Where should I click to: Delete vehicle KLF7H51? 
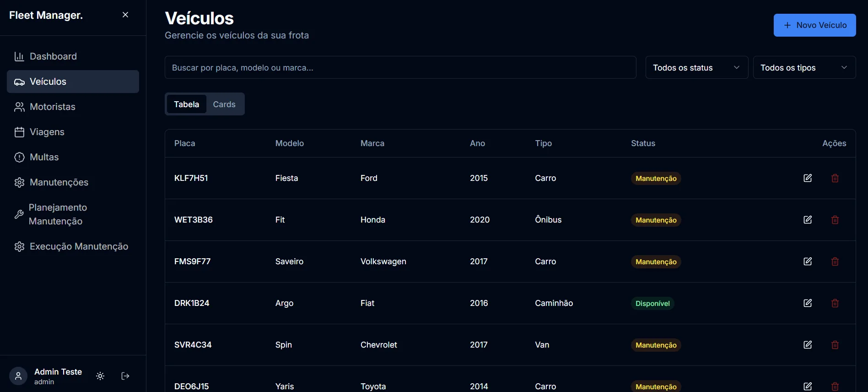[x=835, y=178]
